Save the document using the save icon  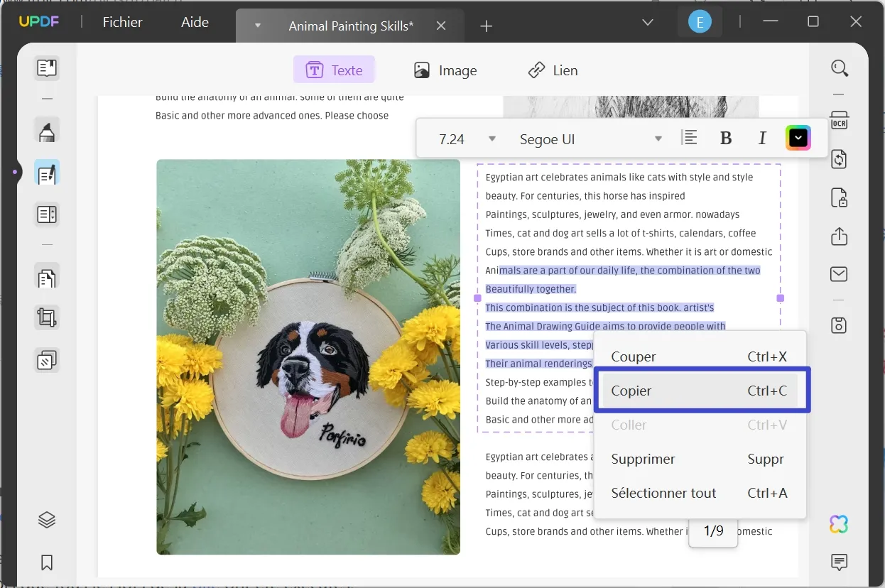pyautogui.click(x=839, y=325)
